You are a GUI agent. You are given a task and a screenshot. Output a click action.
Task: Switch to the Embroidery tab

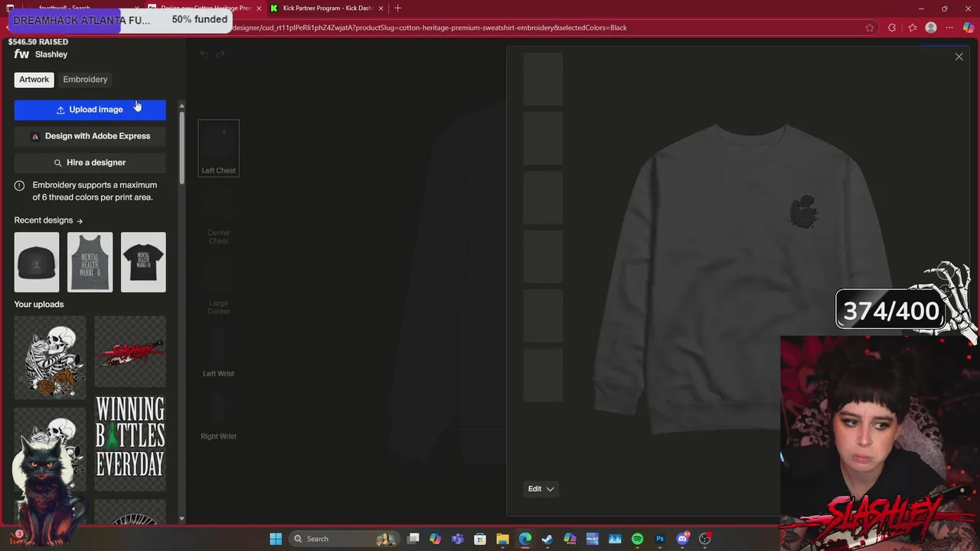85,80
